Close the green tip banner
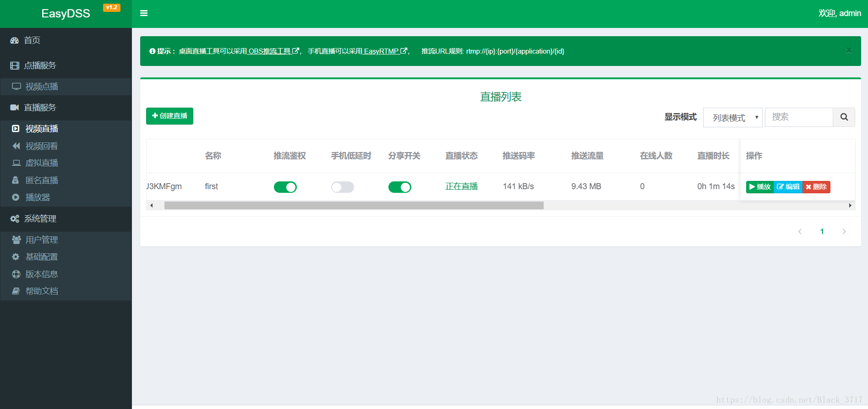The width and height of the screenshot is (868, 409). (x=849, y=50)
